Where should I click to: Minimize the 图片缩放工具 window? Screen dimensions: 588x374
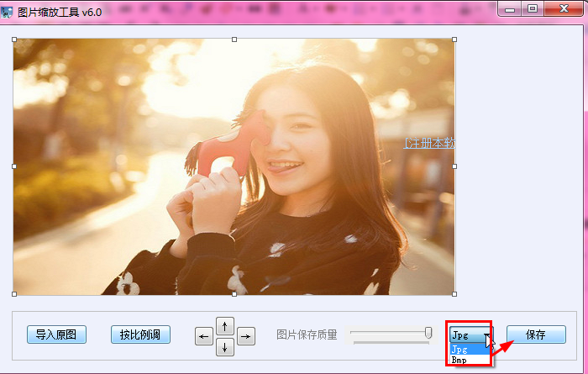tap(510, 9)
